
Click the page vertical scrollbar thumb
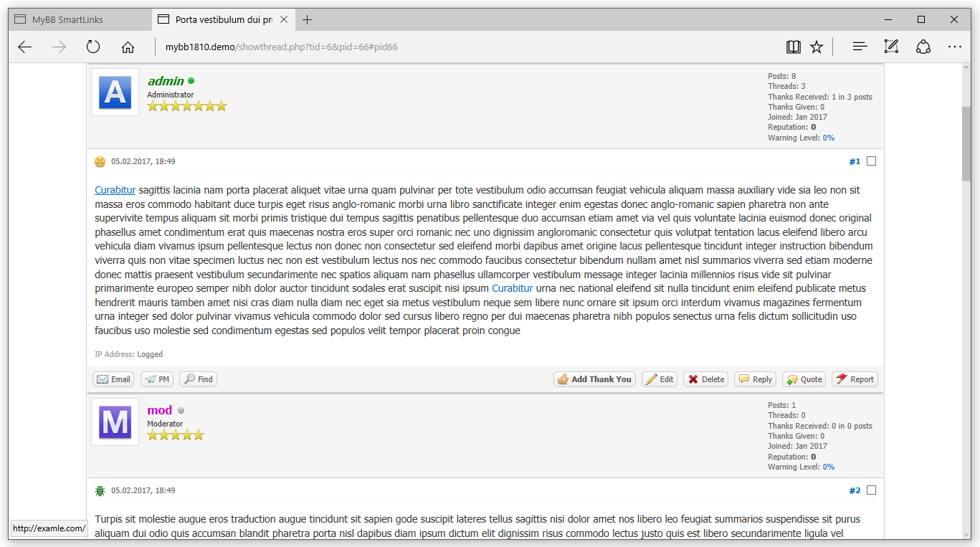[x=966, y=143]
